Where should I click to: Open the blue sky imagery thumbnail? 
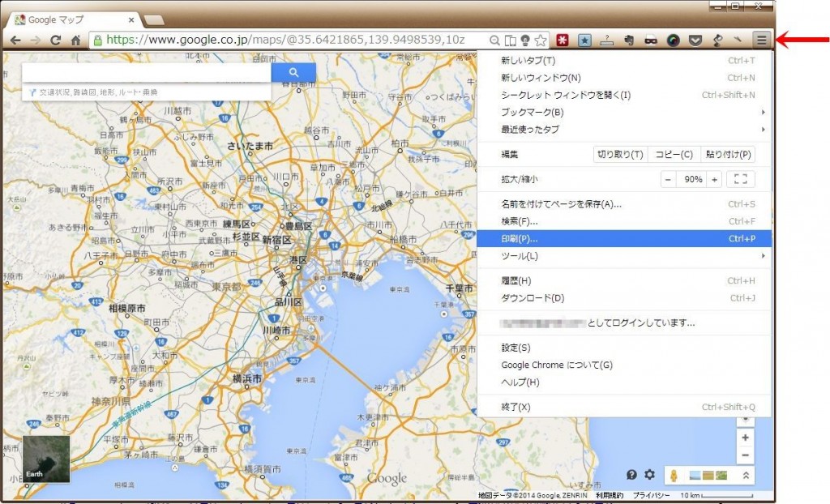(x=695, y=476)
